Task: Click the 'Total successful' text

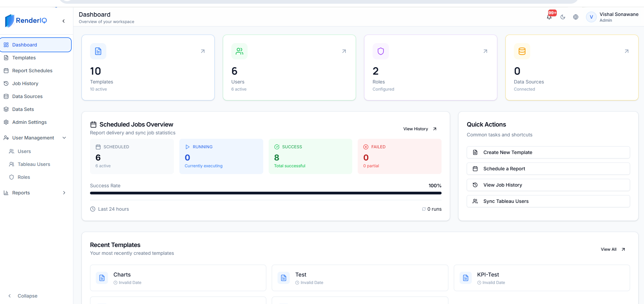Action: (290, 166)
